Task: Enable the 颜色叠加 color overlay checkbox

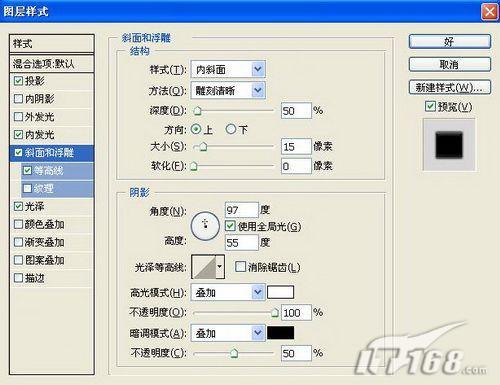Action: (18, 224)
